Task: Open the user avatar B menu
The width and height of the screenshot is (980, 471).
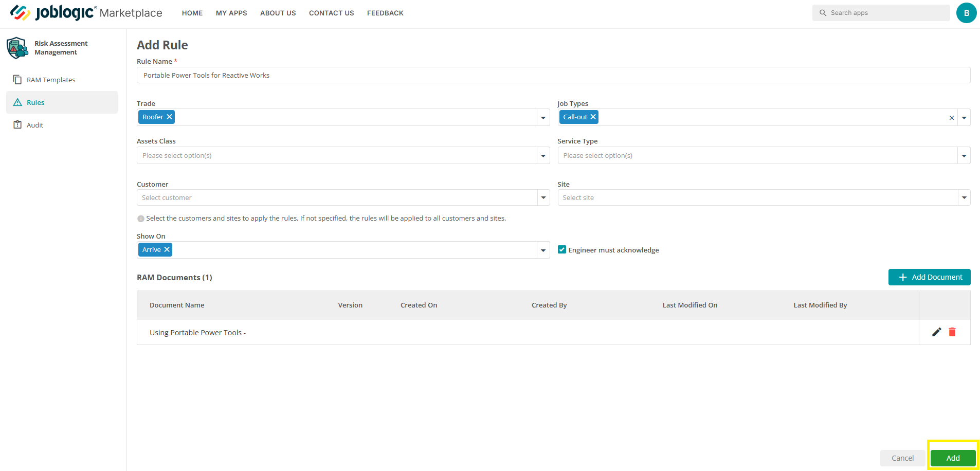Action: tap(966, 13)
